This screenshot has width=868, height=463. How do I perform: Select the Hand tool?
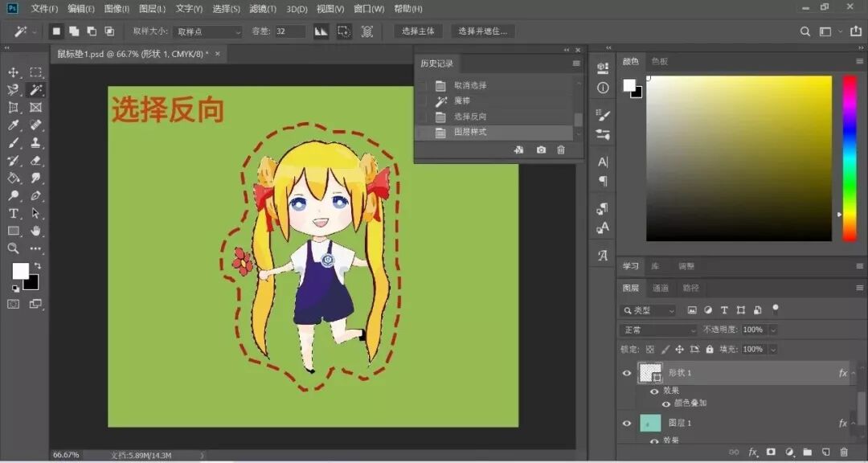pyautogui.click(x=36, y=231)
